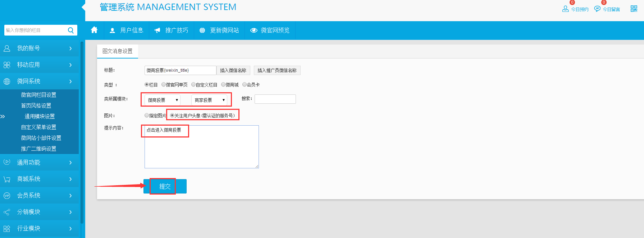Open 今日预约 notifications icon
This screenshot has width=644, height=238.
(565, 9)
